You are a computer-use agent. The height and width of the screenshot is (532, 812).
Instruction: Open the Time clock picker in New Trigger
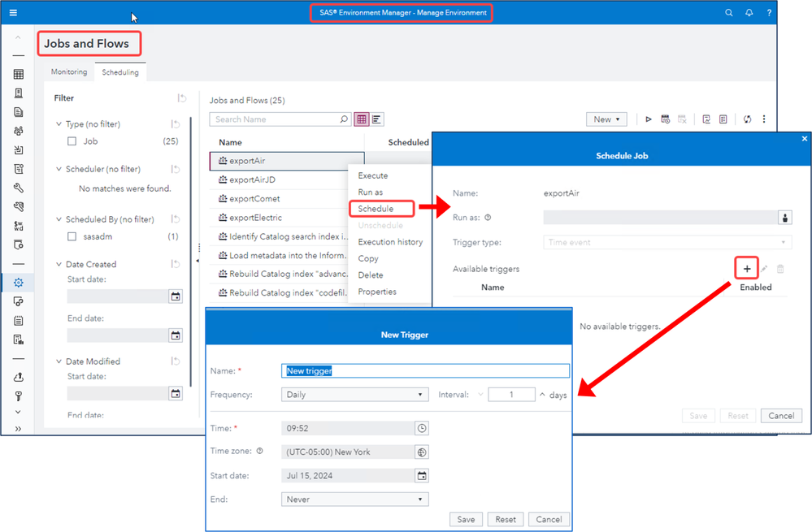(x=422, y=429)
